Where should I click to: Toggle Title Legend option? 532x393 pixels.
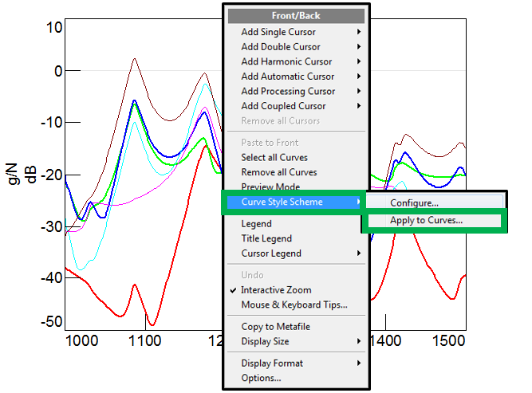click(x=266, y=238)
